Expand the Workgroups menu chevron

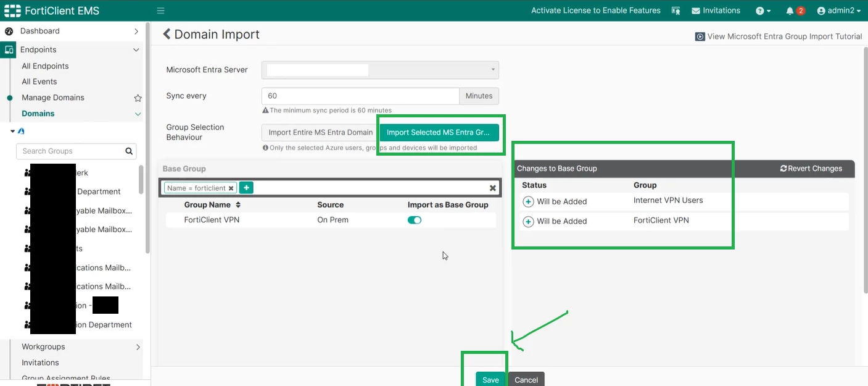tap(138, 347)
